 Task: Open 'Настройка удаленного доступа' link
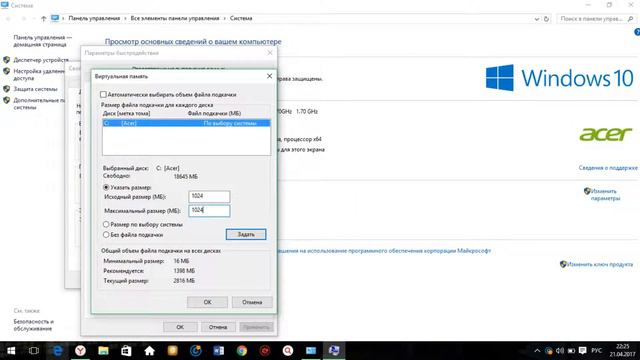point(39,74)
